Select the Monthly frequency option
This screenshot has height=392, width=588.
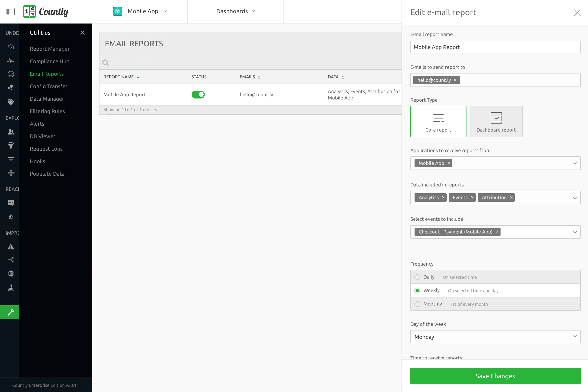tap(417, 304)
